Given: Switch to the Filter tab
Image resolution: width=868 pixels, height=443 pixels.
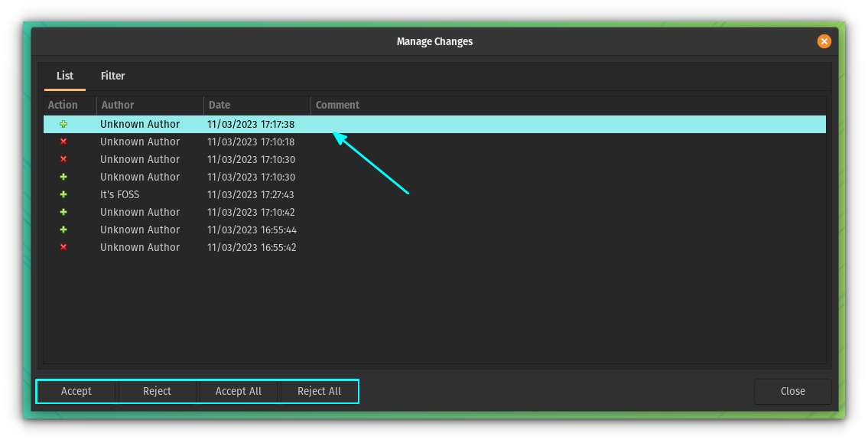Looking at the screenshot, I should [112, 76].
